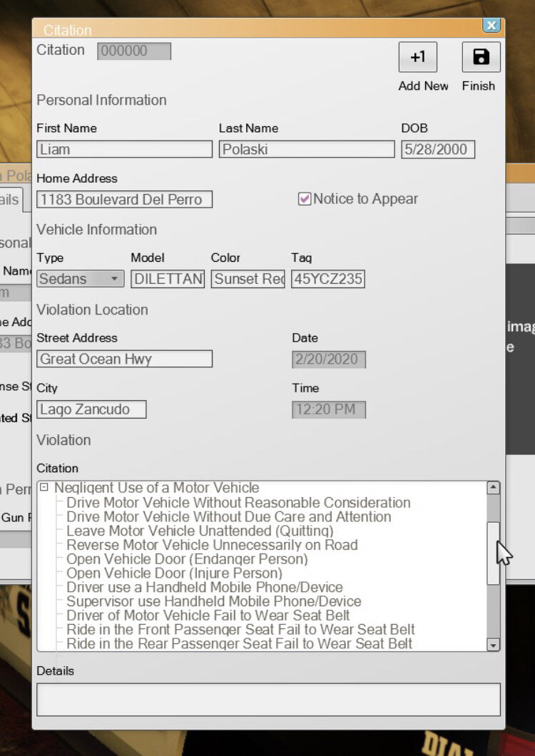Click the scroll down arrow in violation list

pyautogui.click(x=492, y=645)
